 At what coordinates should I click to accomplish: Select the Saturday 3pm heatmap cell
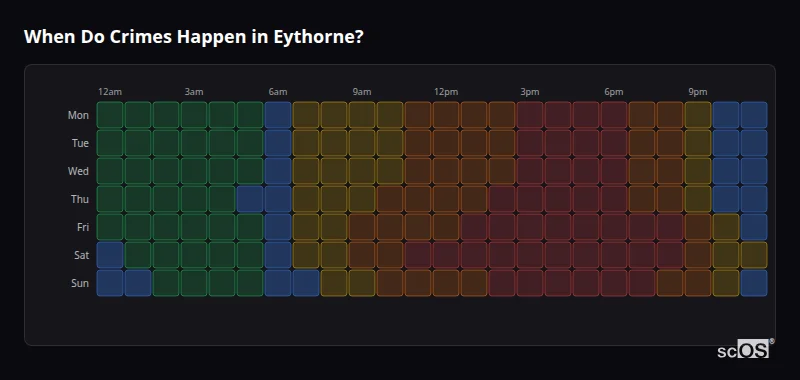tap(530, 255)
